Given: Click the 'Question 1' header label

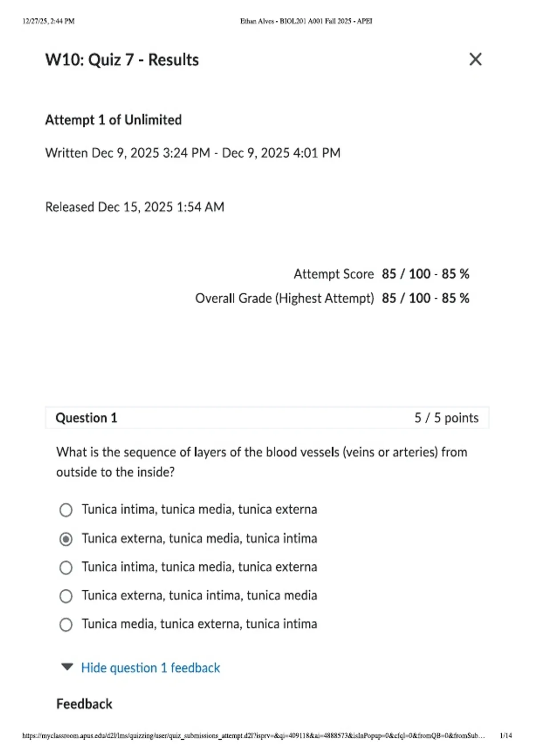Looking at the screenshot, I should [86, 418].
